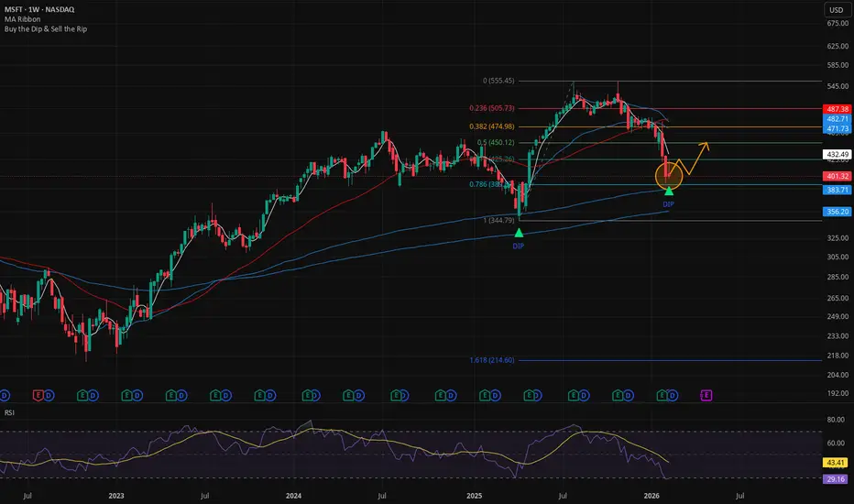Click the blue 471.73 price label
Screen dimensions: 854x504
(837, 128)
